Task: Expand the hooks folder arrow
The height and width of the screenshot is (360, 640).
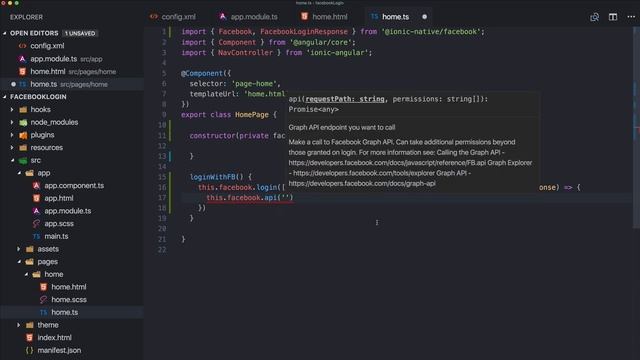Action: pyautogui.click(x=12, y=109)
